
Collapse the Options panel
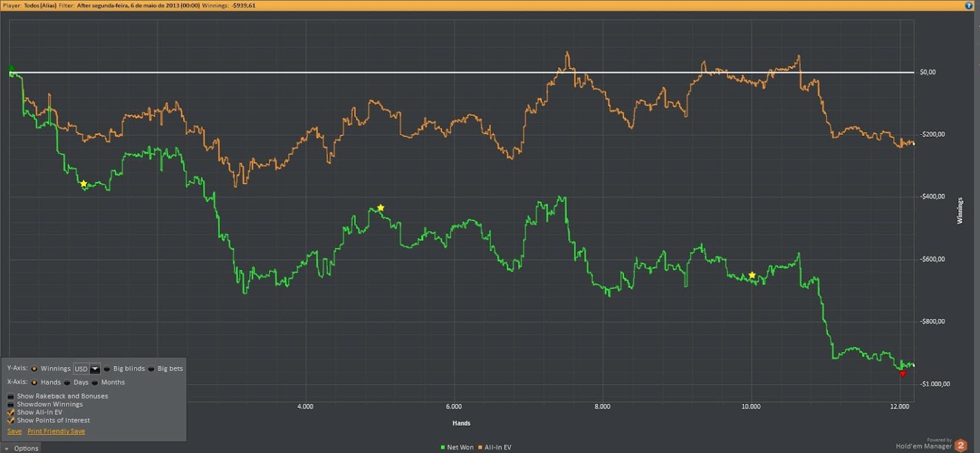pos(22,448)
